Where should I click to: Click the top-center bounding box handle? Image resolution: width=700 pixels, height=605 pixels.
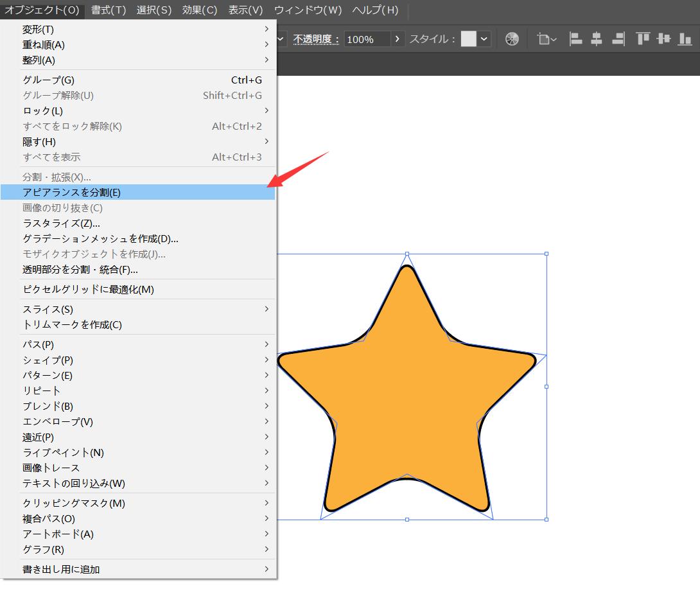point(407,254)
